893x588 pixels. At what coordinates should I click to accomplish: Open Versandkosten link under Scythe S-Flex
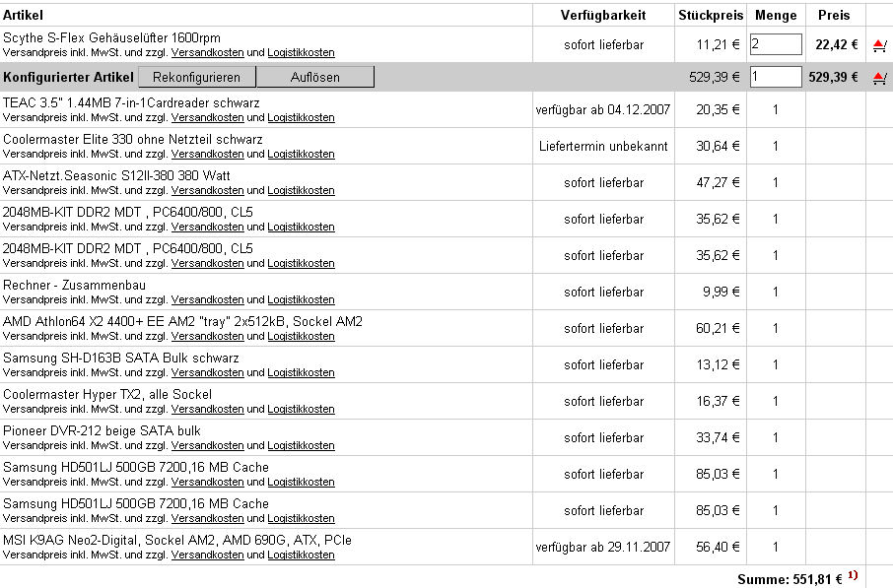point(207,52)
